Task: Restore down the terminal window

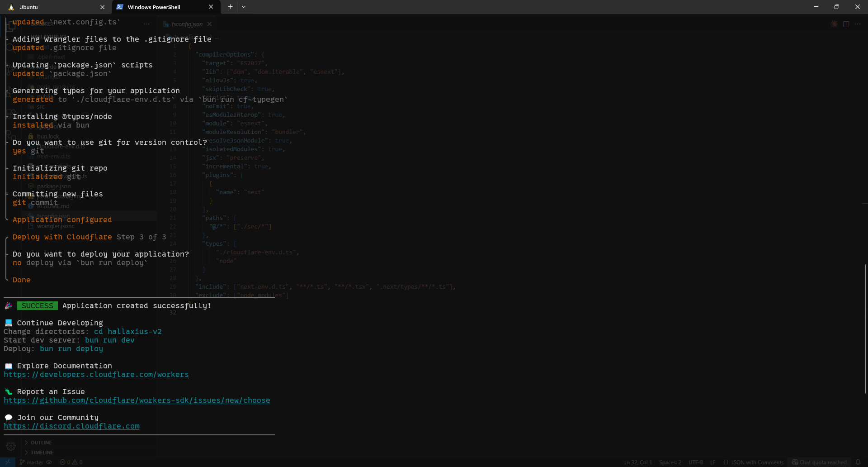Action: (x=837, y=7)
